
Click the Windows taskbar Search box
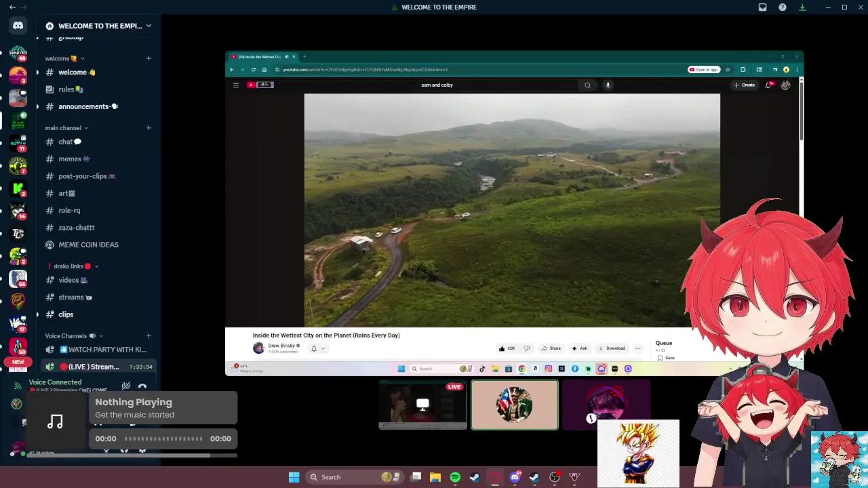[354, 477]
